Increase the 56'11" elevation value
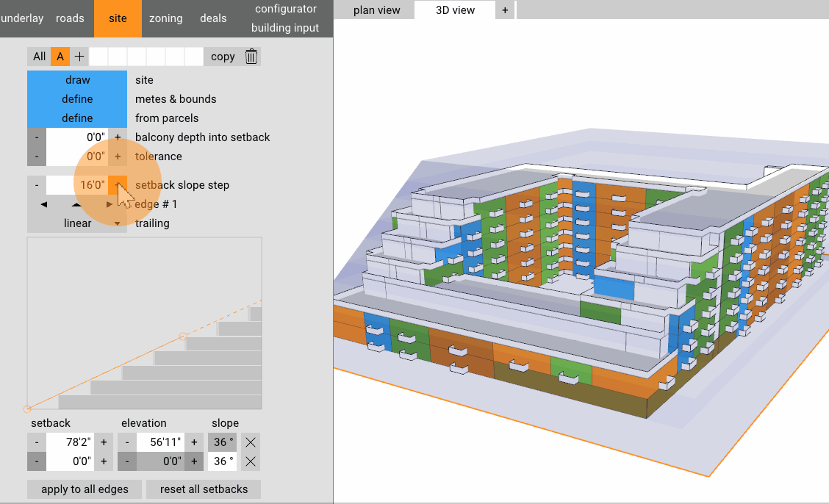Viewport: 829px width, 504px height. 194,442
